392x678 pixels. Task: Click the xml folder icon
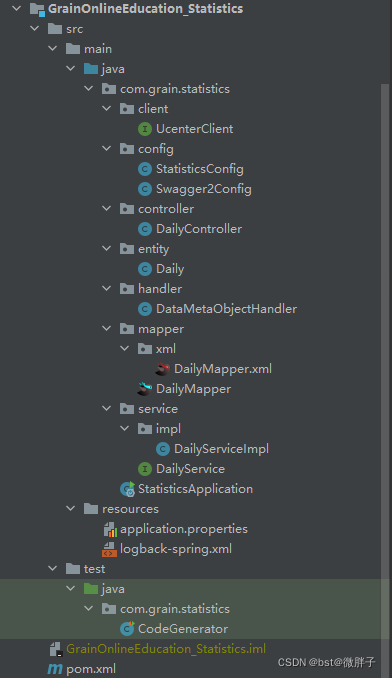(145, 349)
